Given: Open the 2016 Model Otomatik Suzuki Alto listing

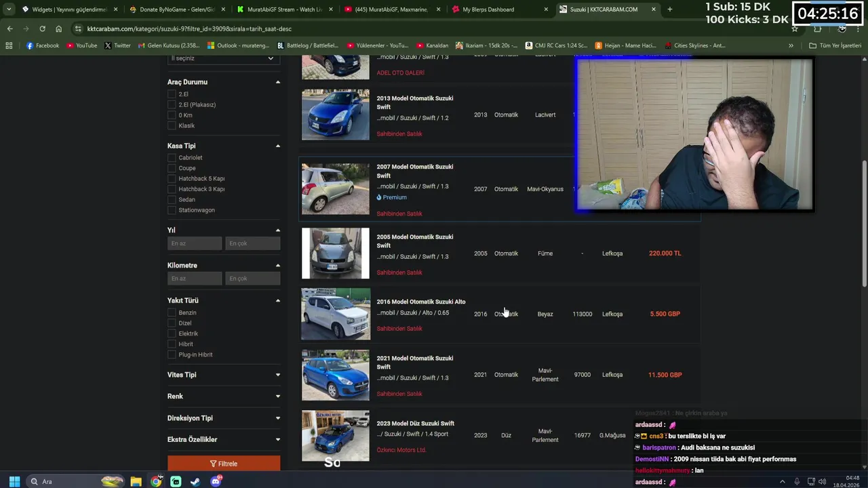Looking at the screenshot, I should pyautogui.click(x=421, y=302).
